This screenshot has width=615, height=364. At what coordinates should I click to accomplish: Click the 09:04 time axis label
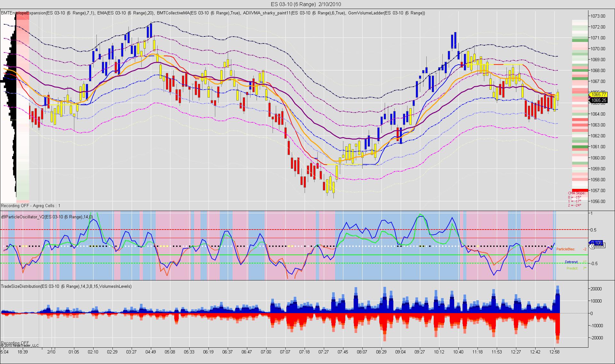(400, 352)
